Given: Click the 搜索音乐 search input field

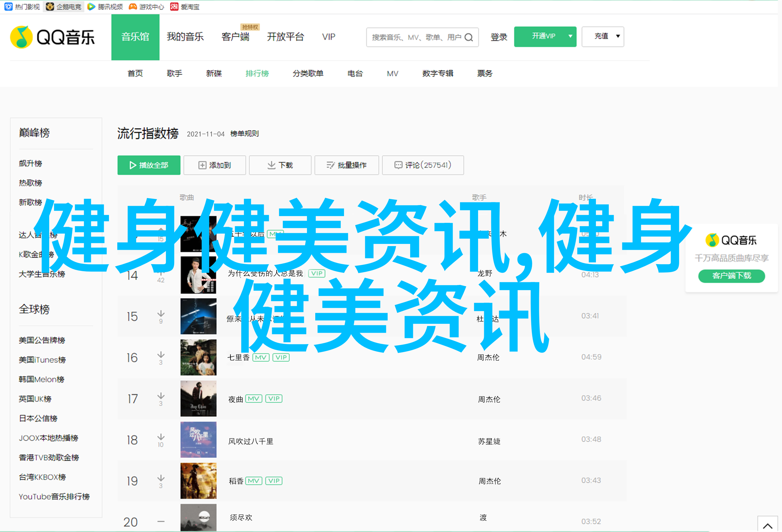Looking at the screenshot, I should coord(416,37).
